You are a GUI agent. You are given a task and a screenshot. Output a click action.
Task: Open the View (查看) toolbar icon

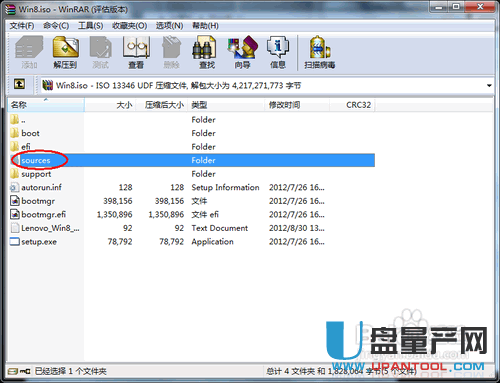(136, 48)
